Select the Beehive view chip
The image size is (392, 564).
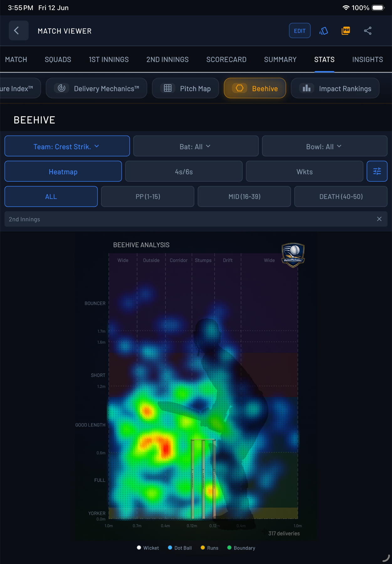coord(255,88)
